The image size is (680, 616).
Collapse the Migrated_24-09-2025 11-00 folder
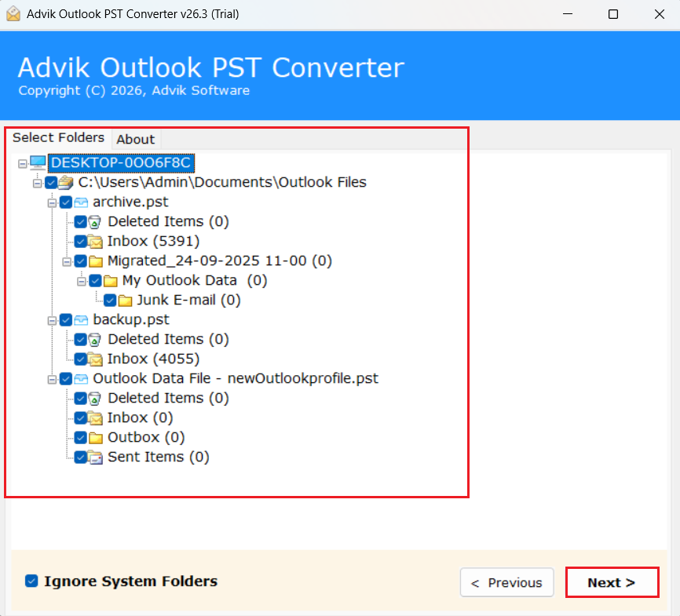click(x=67, y=261)
